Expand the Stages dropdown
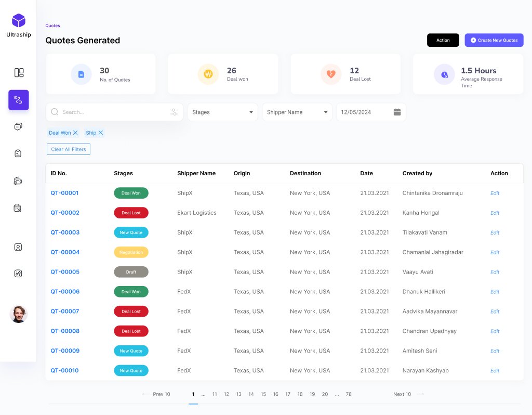532x415 pixels. pos(222,112)
